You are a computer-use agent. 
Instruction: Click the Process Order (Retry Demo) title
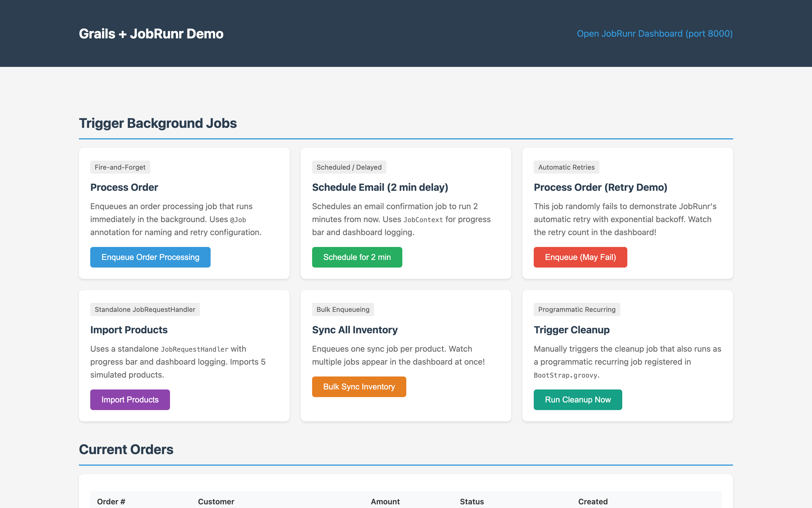coord(600,187)
